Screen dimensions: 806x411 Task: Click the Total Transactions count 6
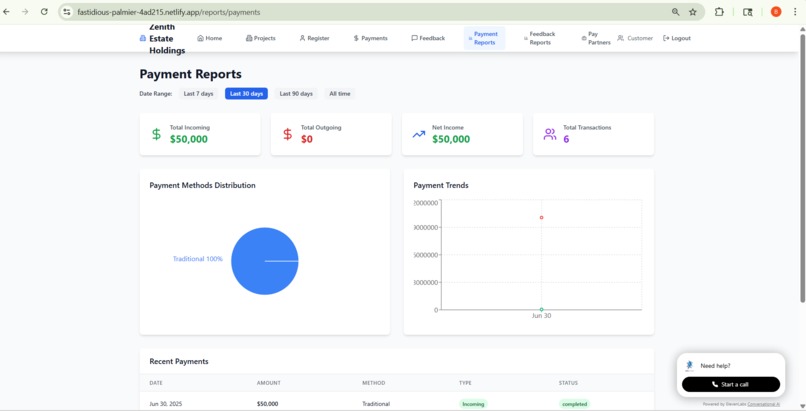pos(566,139)
